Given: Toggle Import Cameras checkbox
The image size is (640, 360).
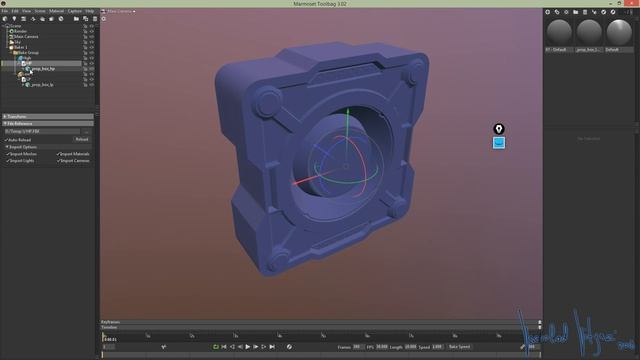Looking at the screenshot, I should coord(58,161).
